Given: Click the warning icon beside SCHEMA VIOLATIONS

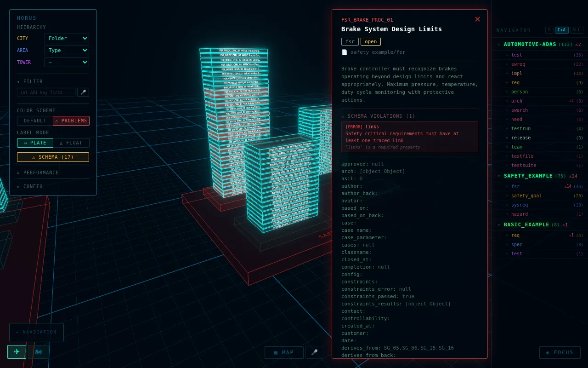Looking at the screenshot, I should click(343, 116).
